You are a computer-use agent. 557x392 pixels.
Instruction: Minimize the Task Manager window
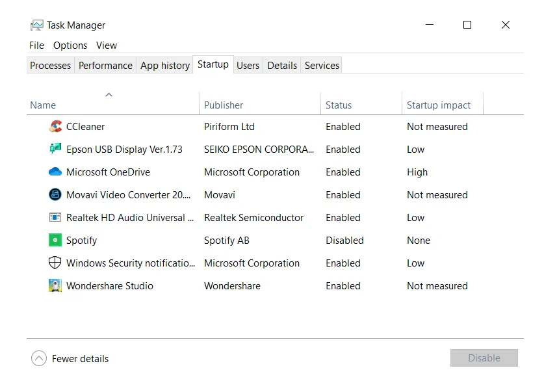click(x=430, y=25)
